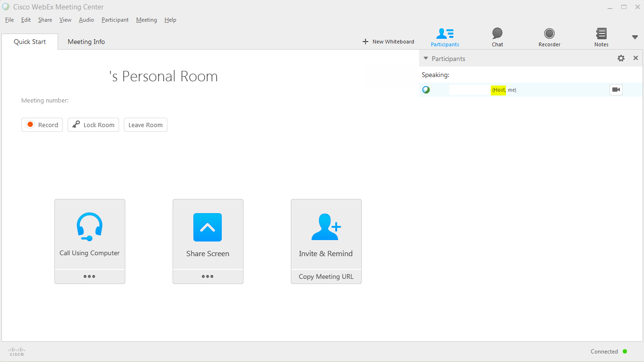Lock Room button
Screen dimensions: 644x362
point(93,125)
